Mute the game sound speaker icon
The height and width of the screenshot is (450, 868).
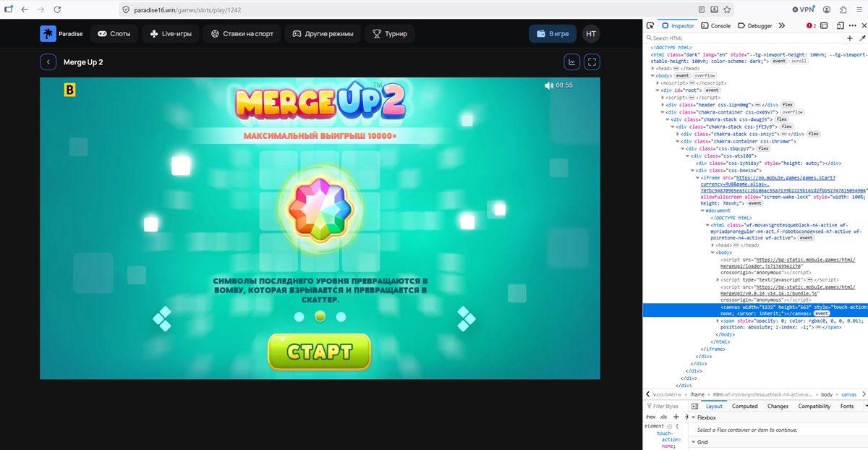[549, 85]
